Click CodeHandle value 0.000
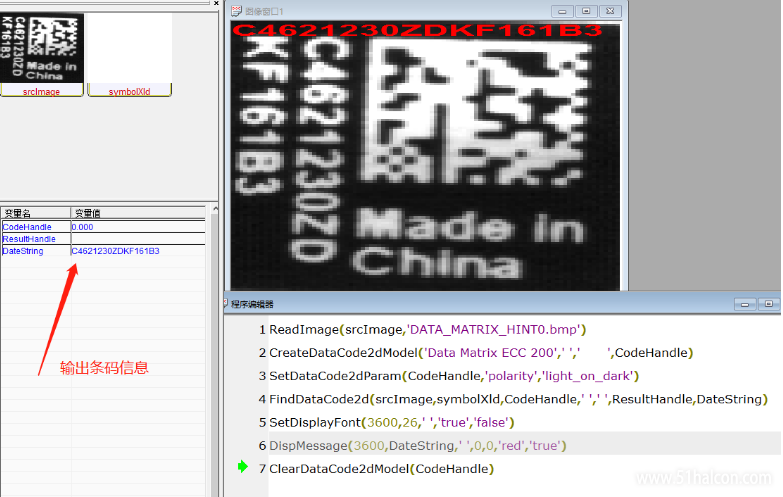This screenshot has width=783, height=497. pos(82,227)
